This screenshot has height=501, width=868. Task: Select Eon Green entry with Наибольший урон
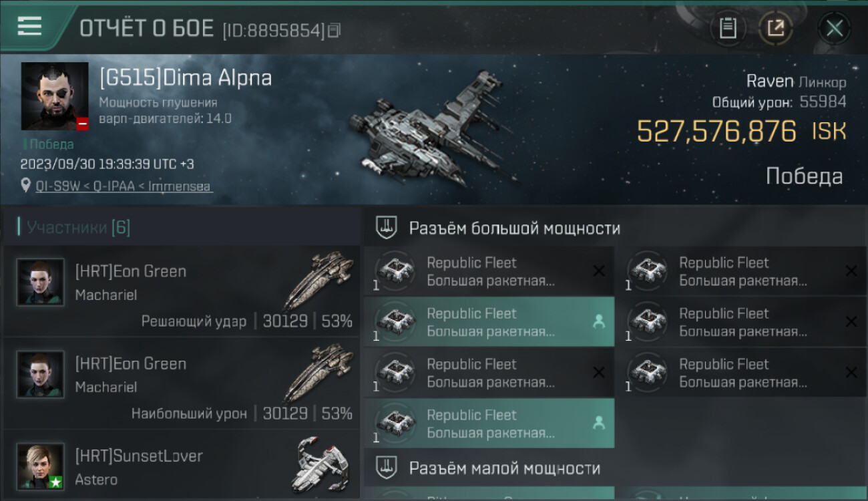[x=182, y=383]
